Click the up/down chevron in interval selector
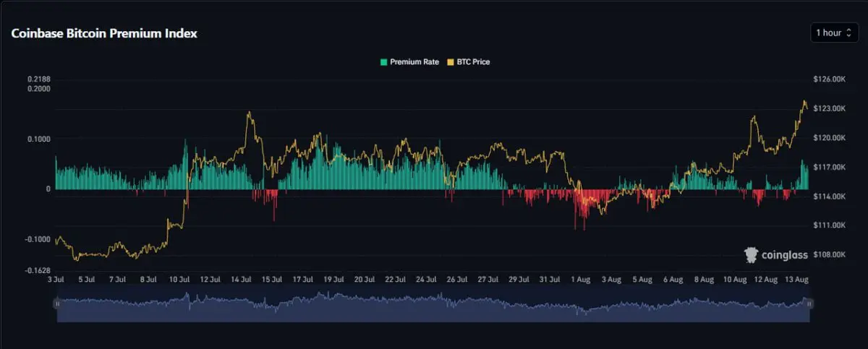868x349 pixels. 849,33
